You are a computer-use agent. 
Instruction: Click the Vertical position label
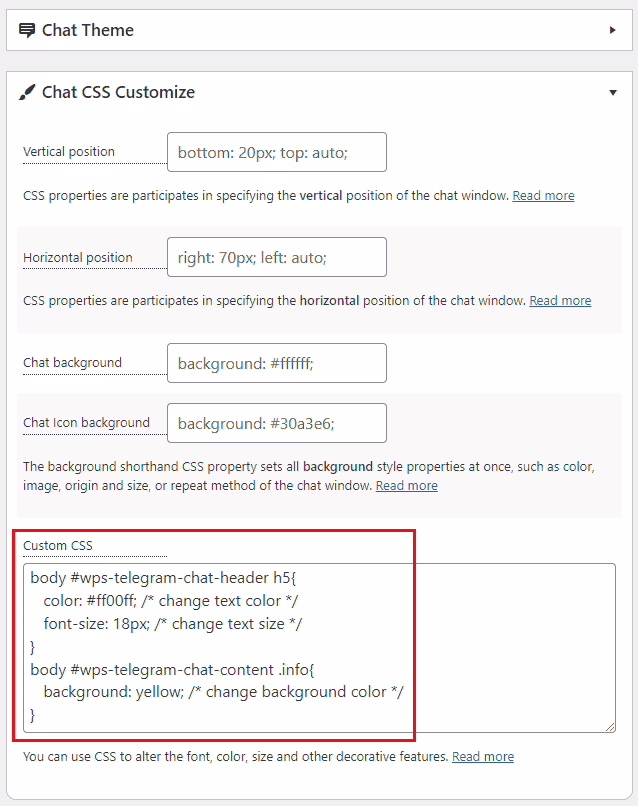pyautogui.click(x=69, y=152)
